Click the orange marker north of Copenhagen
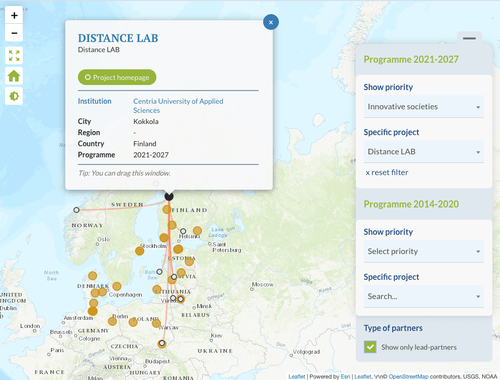This screenshot has width=500, height=380. (x=117, y=286)
